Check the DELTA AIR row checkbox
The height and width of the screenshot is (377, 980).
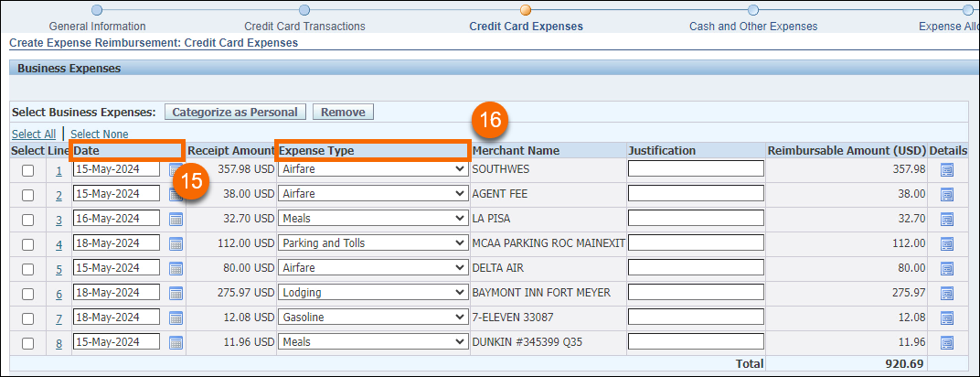pyautogui.click(x=28, y=269)
